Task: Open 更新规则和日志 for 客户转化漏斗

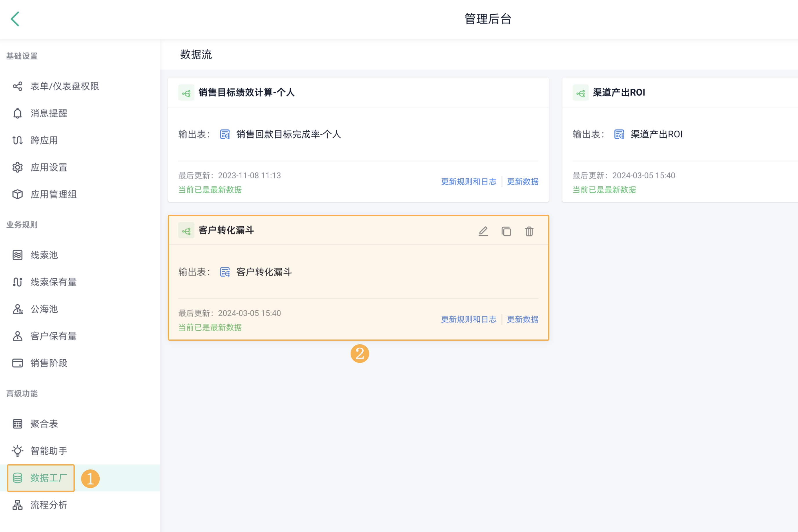Action: click(469, 319)
